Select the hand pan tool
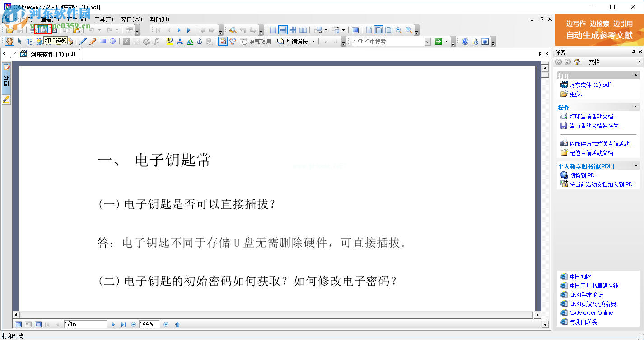644x340 pixels. tap(10, 42)
